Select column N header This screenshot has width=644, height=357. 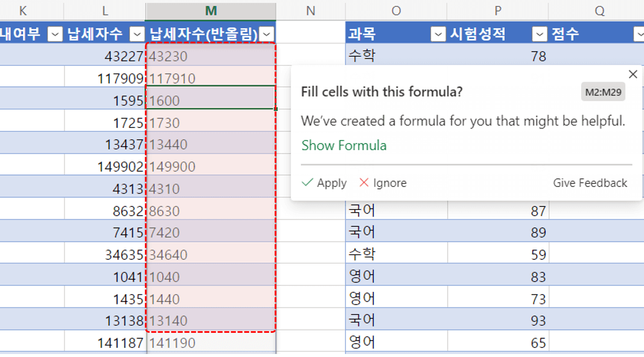(x=310, y=11)
